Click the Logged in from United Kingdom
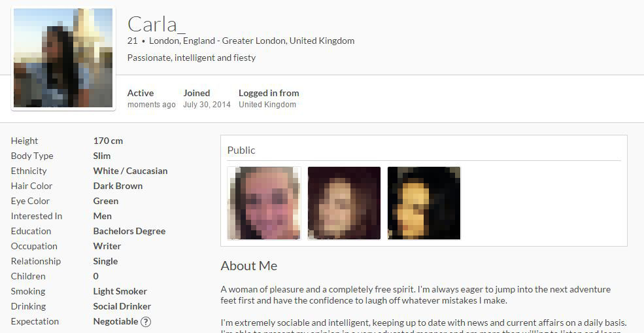This screenshot has height=333, width=644. coord(269,99)
